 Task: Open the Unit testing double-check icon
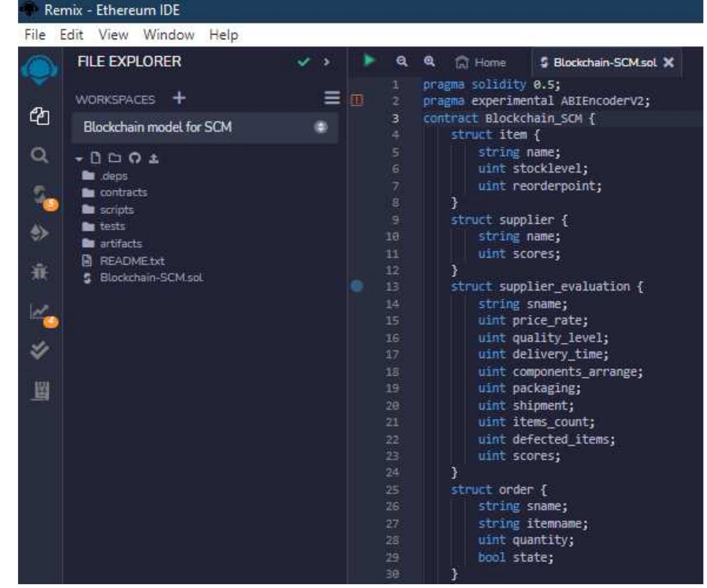point(39,351)
